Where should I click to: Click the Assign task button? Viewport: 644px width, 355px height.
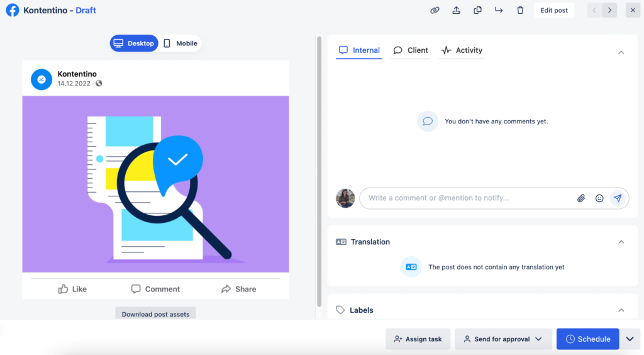[418, 339]
